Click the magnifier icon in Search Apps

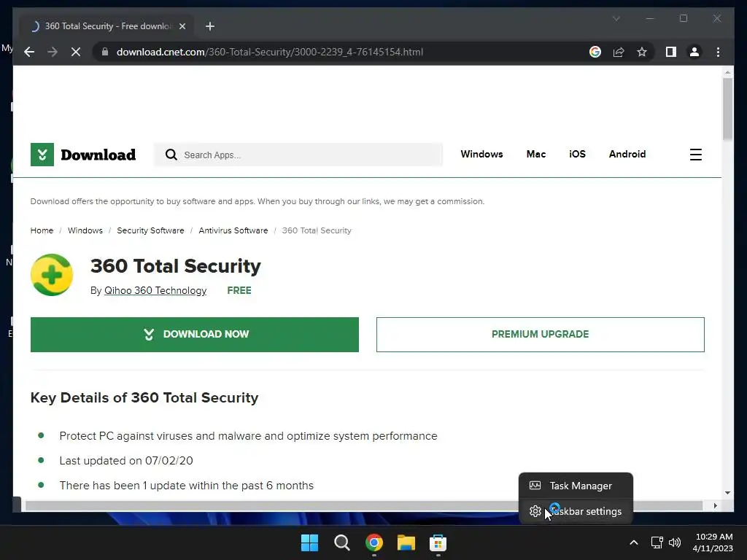point(171,155)
